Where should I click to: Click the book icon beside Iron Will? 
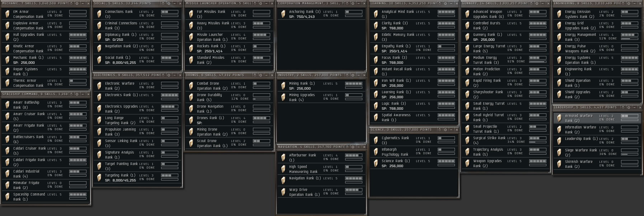pos(376,83)
